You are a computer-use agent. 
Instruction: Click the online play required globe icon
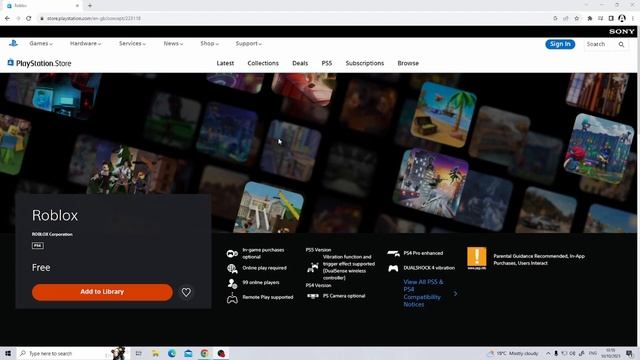pos(232,268)
